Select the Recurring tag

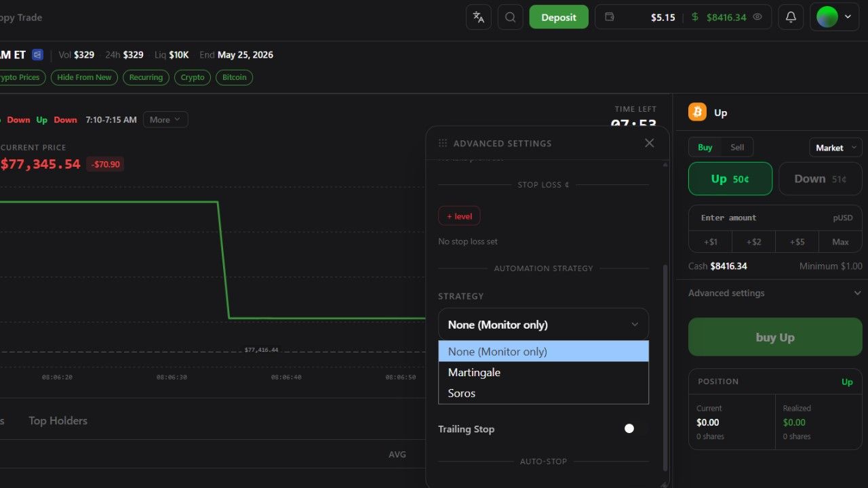coord(146,77)
